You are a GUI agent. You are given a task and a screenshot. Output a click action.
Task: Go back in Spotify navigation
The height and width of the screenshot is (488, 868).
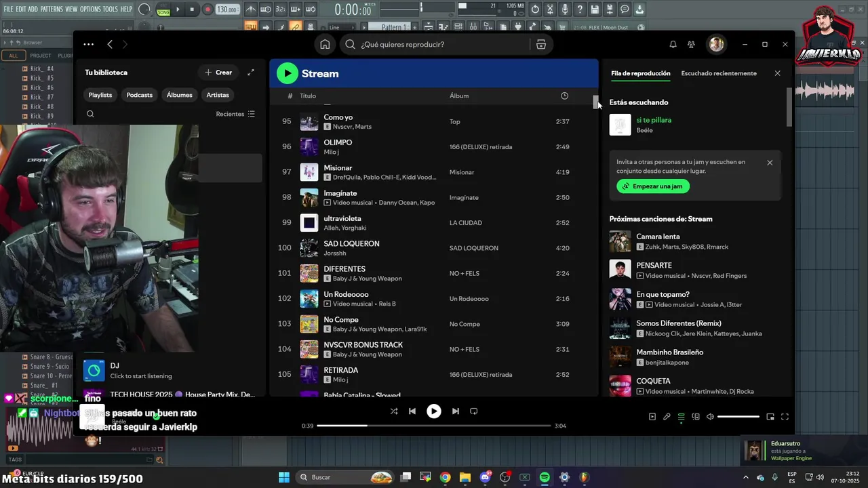(x=110, y=44)
